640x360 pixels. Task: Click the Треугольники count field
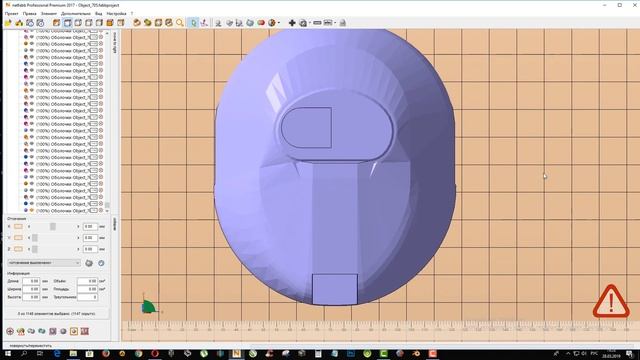pyautogui.click(x=87, y=297)
